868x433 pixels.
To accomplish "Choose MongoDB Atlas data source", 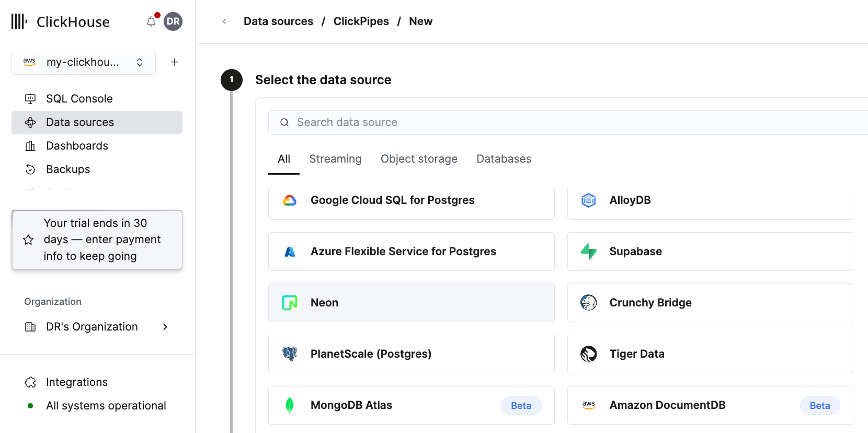I will coord(411,405).
